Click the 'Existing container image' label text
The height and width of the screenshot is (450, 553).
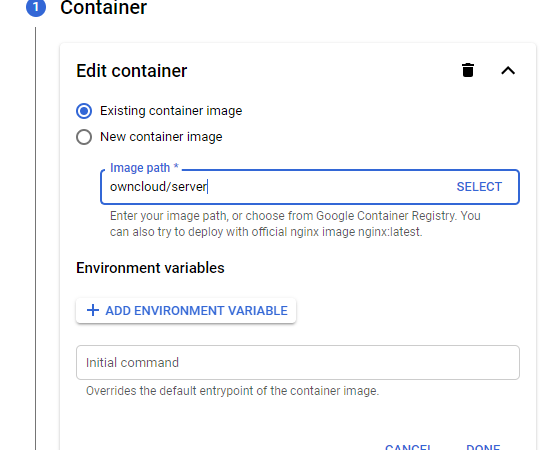coord(171,111)
